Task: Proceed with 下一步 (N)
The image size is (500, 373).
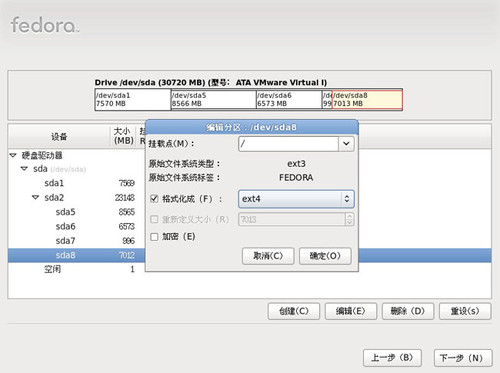Action: coord(463,358)
